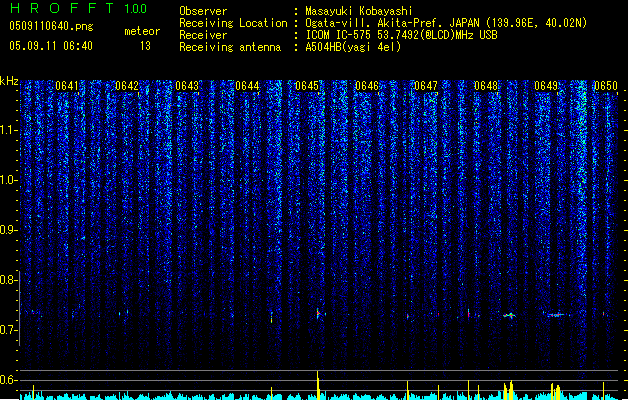Click the 0.6 kHz axis label
Image resolution: width=629 pixels, height=400 pixels.
9,380
